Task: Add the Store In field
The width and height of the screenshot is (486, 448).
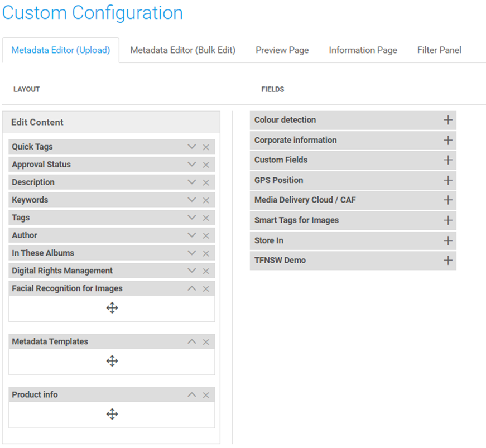Action: 447,240
